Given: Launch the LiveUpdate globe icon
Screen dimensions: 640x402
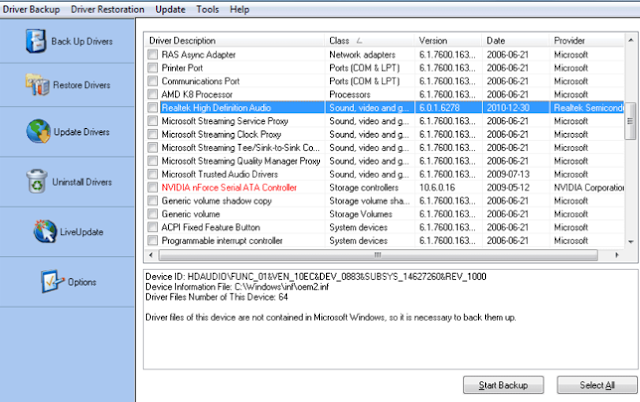Looking at the screenshot, I should 45,231.
